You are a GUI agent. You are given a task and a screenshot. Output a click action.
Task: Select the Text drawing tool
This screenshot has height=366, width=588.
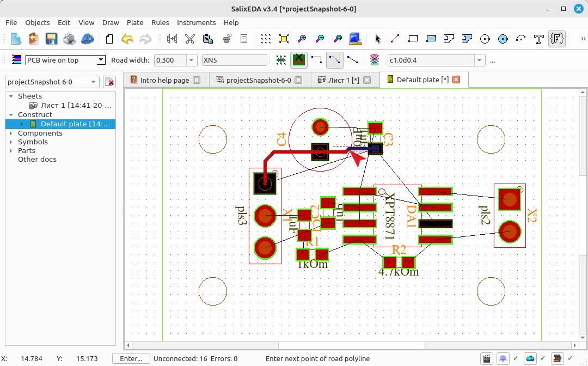click(x=539, y=39)
